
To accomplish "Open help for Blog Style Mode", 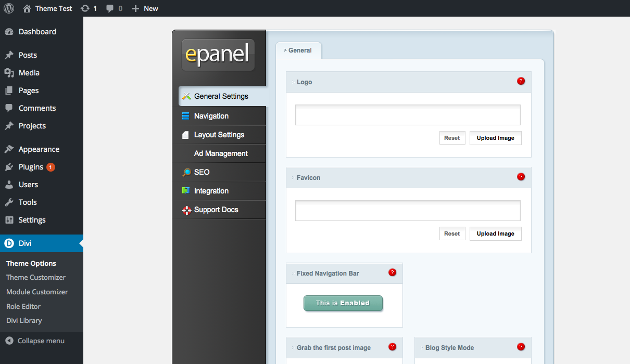I will coord(521,347).
